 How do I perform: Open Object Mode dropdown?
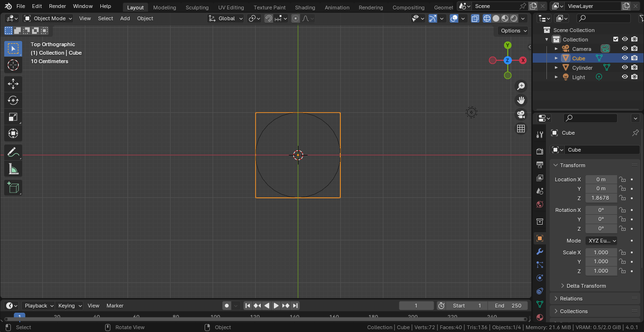(x=48, y=18)
